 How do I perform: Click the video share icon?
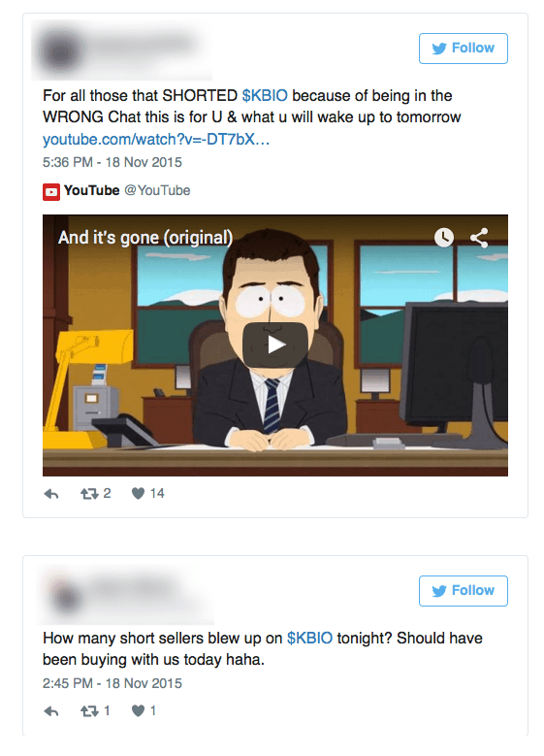point(479,237)
